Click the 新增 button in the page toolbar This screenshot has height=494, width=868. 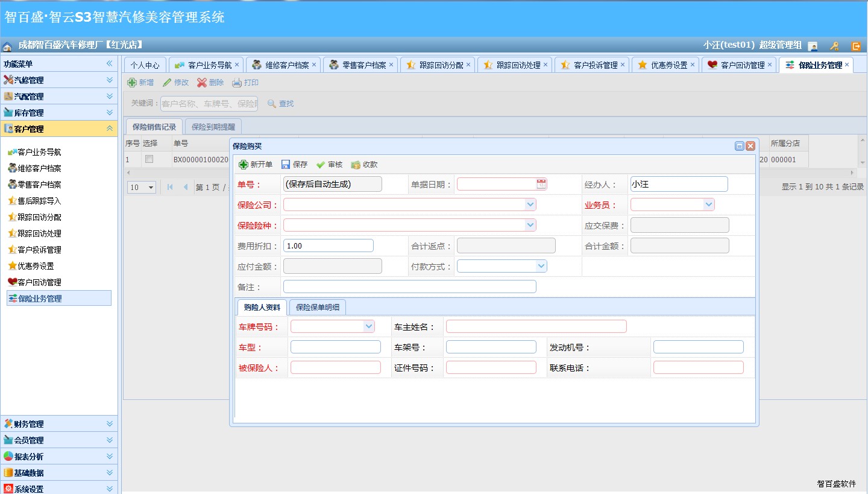[140, 83]
